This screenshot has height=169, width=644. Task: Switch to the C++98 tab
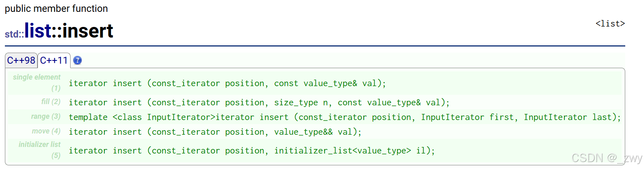[21, 60]
